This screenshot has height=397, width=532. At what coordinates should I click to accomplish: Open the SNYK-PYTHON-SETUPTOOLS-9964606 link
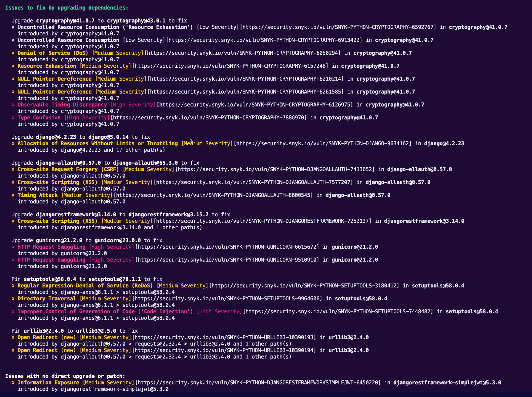(227, 299)
